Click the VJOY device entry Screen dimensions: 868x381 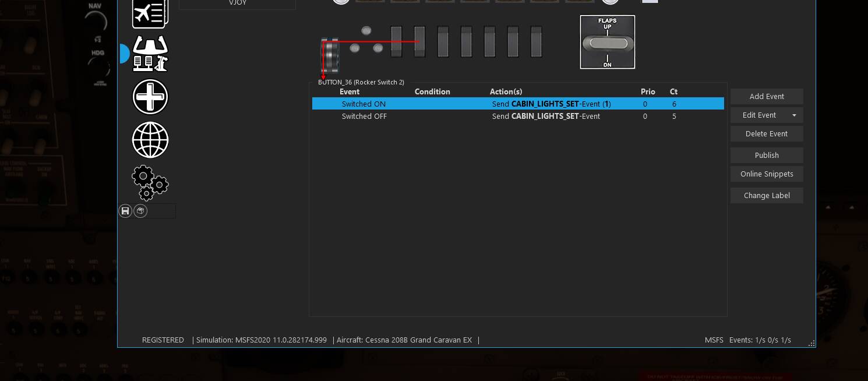click(x=237, y=3)
